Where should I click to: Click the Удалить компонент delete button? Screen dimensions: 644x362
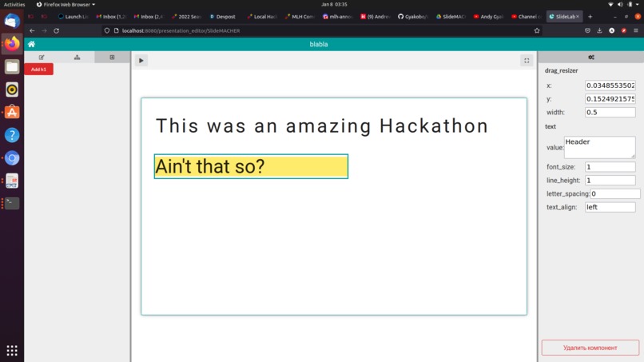pyautogui.click(x=590, y=348)
